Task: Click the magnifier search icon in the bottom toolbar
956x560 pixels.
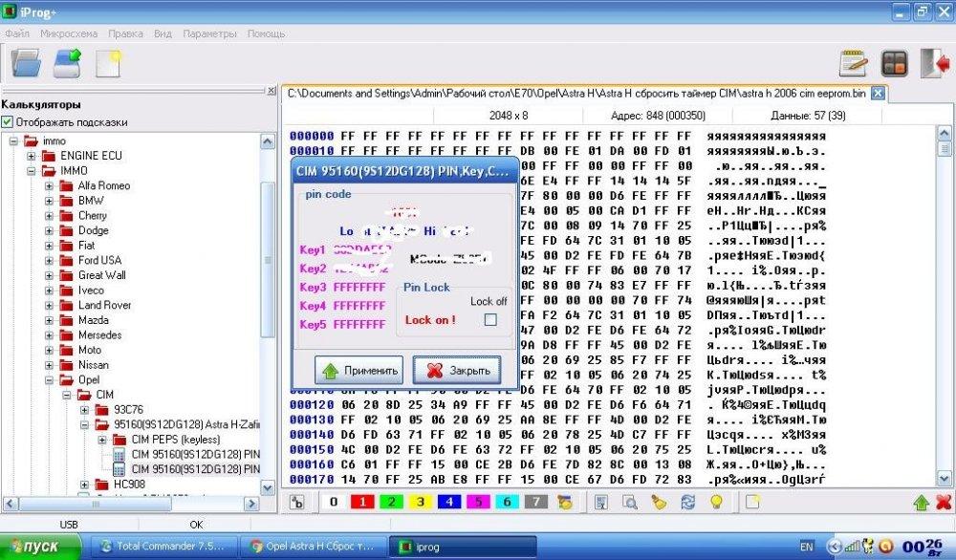Action: click(x=629, y=502)
